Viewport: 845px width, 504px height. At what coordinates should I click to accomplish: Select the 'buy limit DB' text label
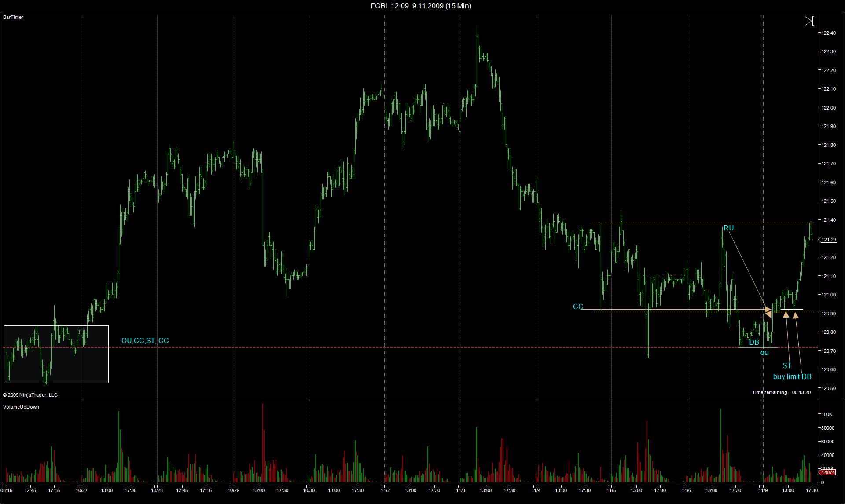click(792, 377)
